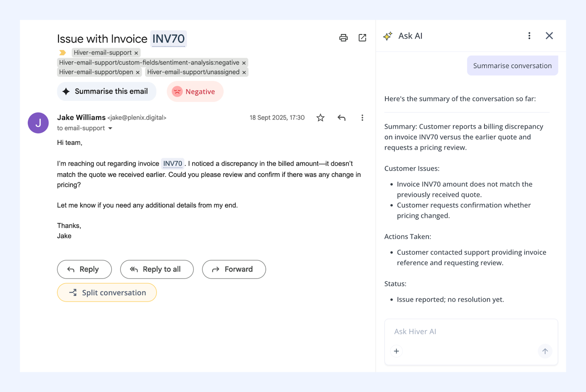Open the email in a new window
586x392 pixels.
point(362,38)
